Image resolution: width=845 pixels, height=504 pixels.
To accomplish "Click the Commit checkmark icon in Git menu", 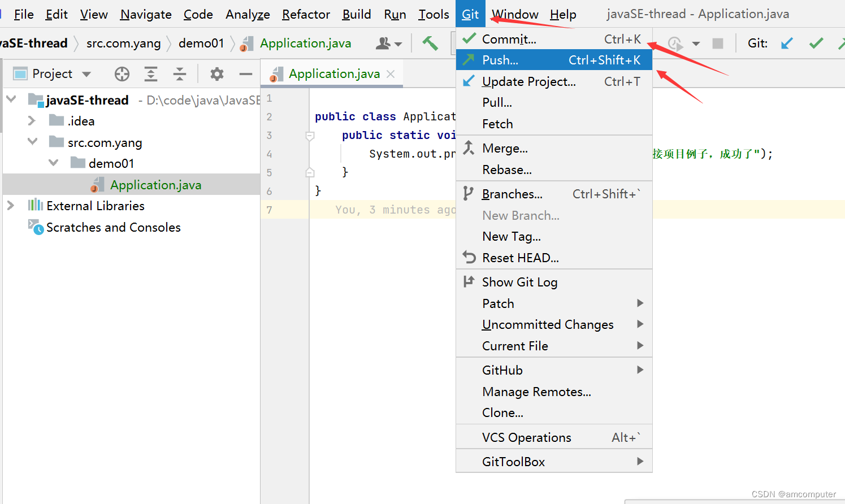I will pos(469,38).
